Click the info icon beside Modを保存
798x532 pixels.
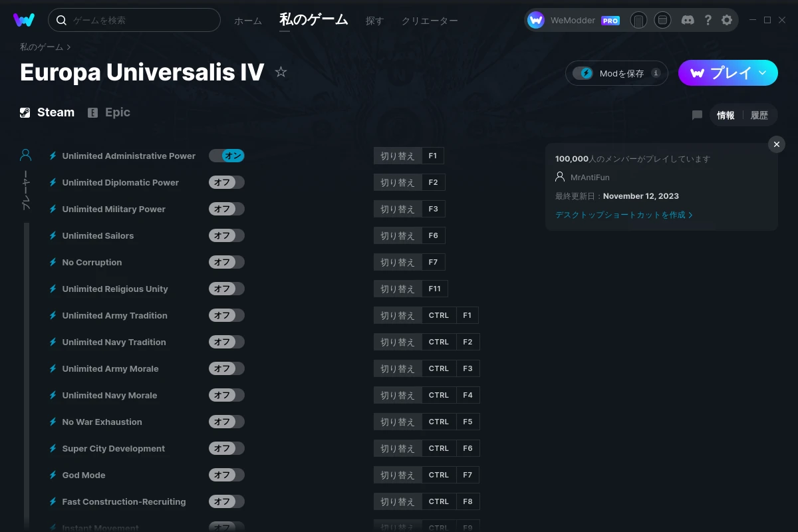pos(656,73)
